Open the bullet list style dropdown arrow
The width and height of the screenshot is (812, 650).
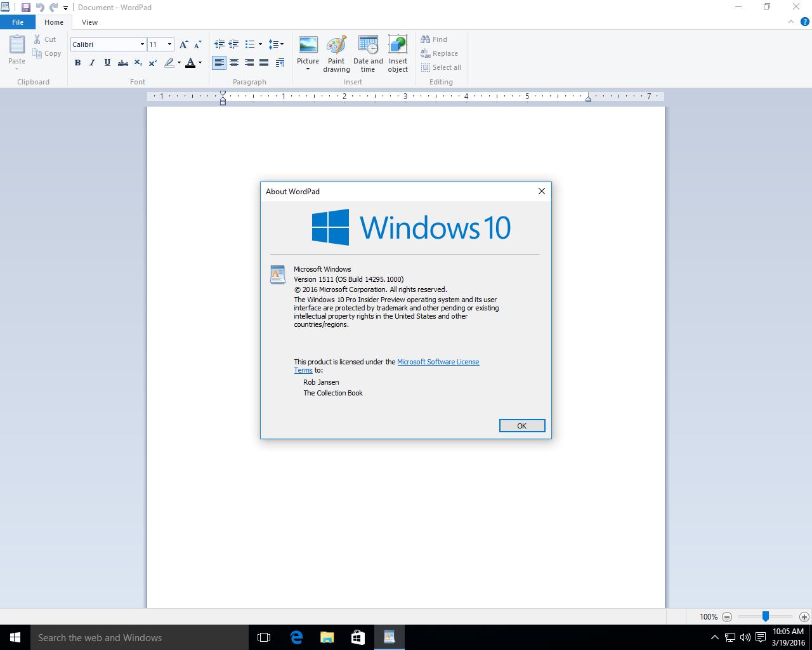coord(260,44)
